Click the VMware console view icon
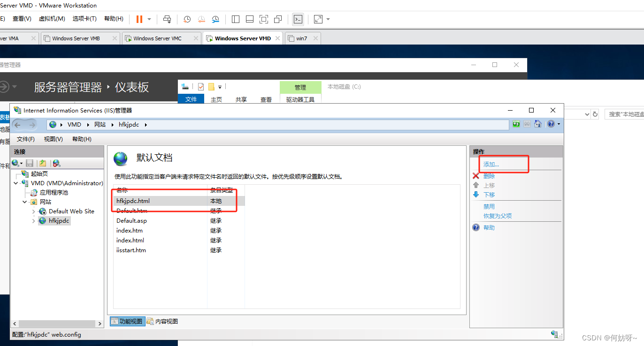Screen dimensions: 644x346 click(298, 19)
